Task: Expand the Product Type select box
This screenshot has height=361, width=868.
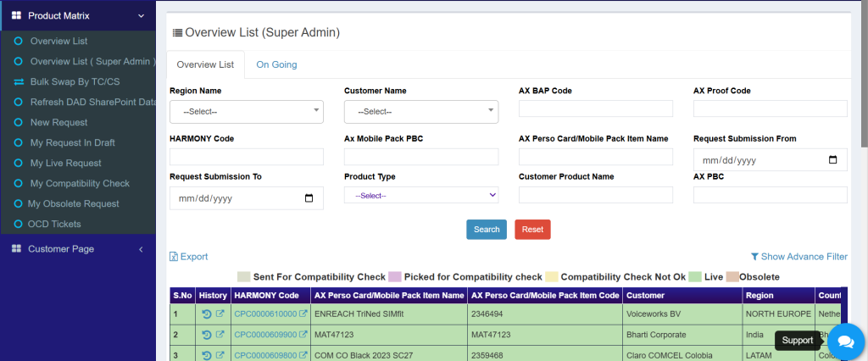Action: point(420,195)
